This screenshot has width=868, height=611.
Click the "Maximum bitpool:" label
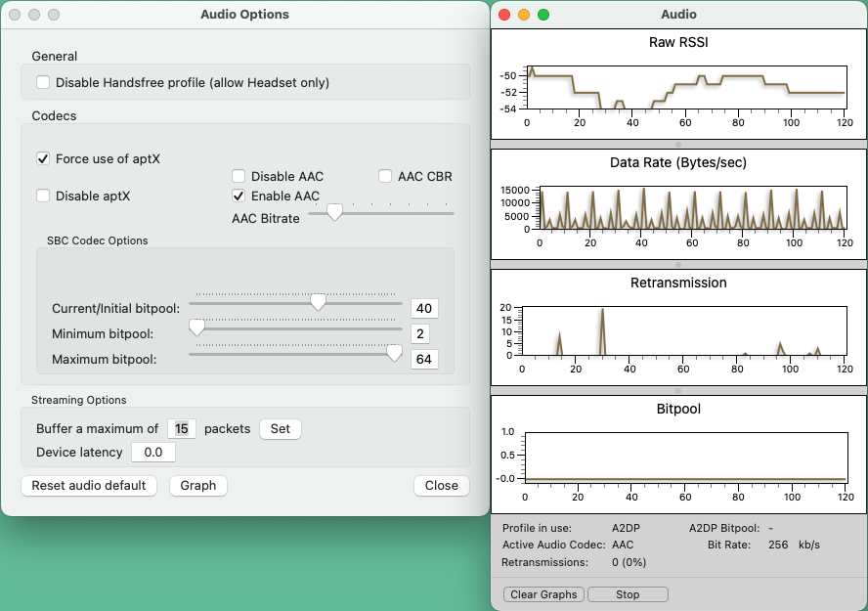(x=104, y=359)
